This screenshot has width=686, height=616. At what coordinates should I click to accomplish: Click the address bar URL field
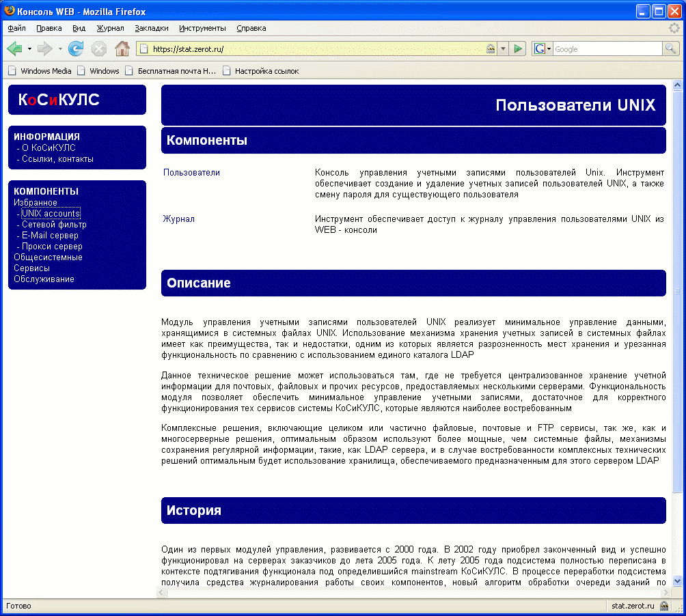(317, 49)
